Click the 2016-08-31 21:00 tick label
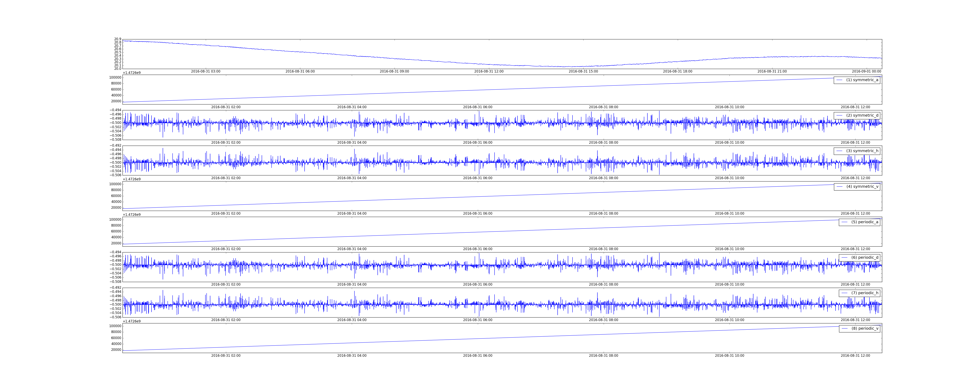This screenshot has height=392, width=980. [x=772, y=72]
